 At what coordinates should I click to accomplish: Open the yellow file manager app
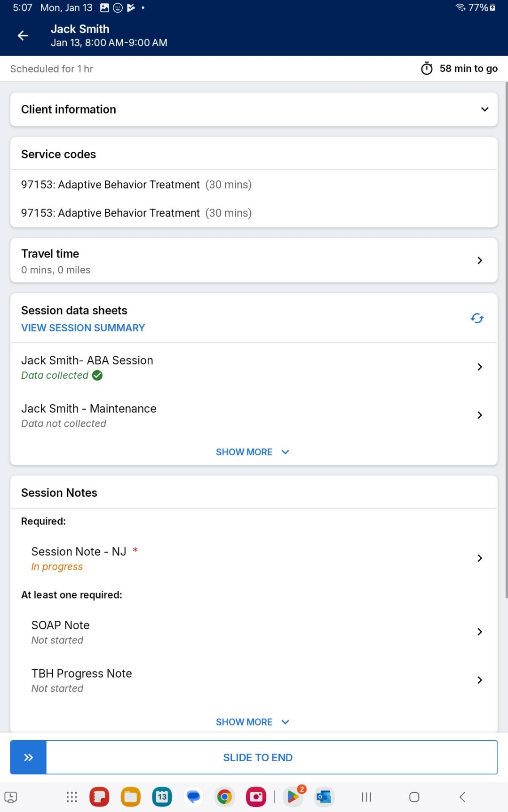coord(131,797)
